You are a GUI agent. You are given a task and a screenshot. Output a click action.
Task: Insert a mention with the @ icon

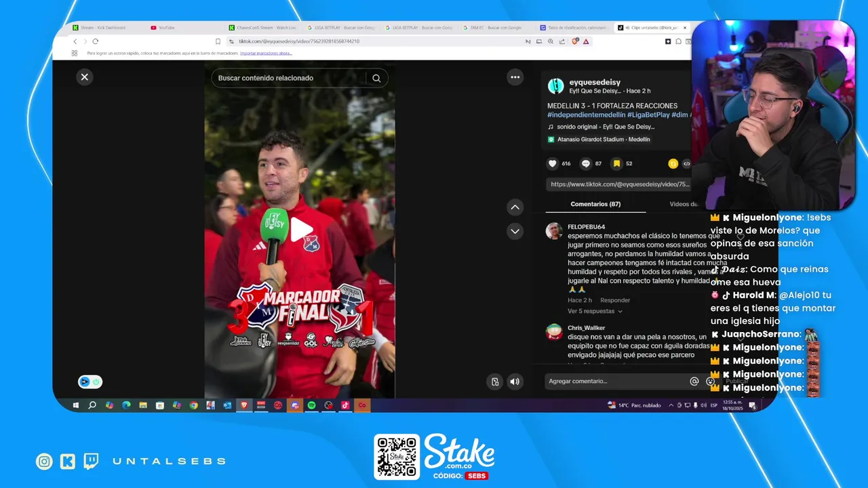coord(694,382)
